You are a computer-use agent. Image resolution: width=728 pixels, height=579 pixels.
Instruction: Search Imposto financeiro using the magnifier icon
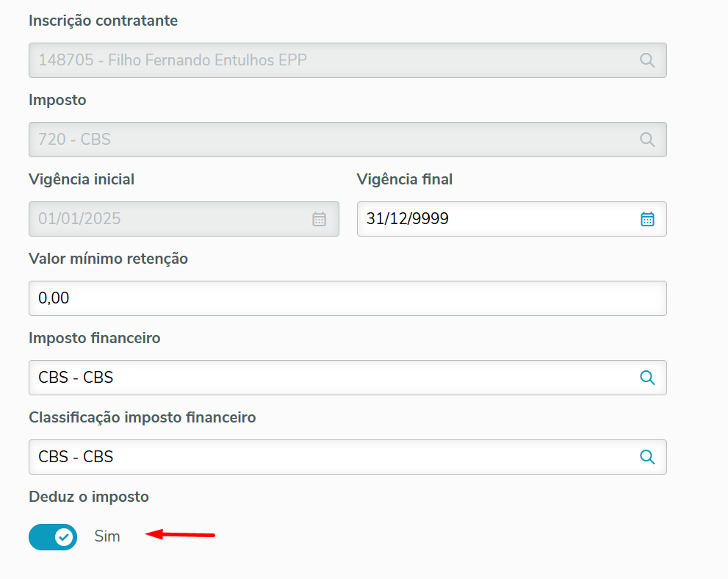click(647, 378)
